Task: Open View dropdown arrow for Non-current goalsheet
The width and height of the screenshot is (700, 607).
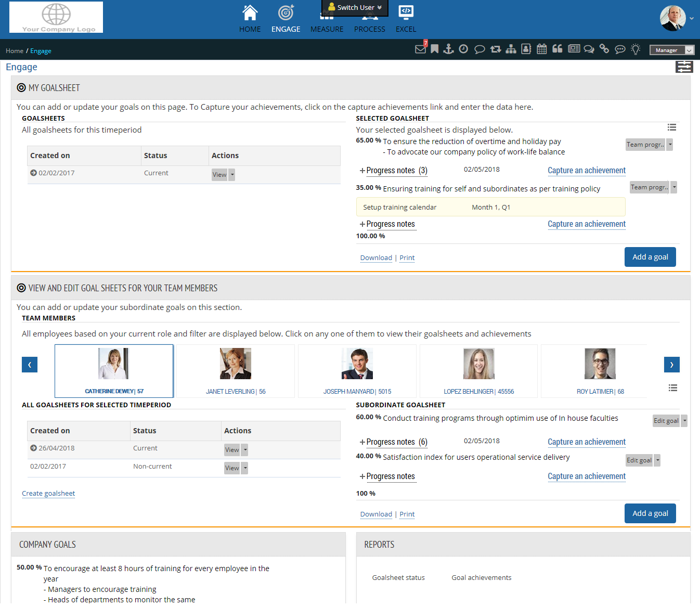Action: [245, 468]
